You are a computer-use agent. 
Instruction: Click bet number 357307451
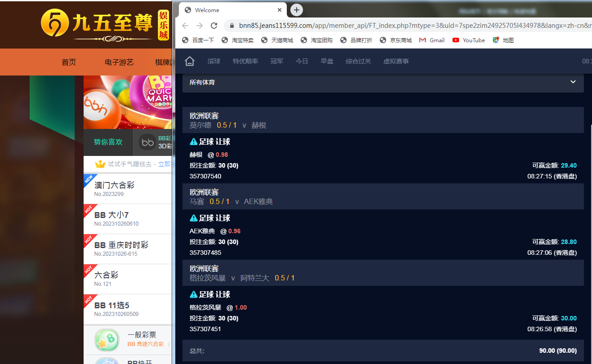205,329
